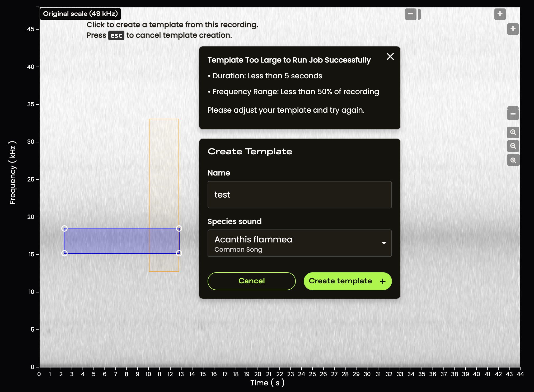Click the esc key hint label
Image resolution: width=534 pixels, height=392 pixels.
tap(116, 35)
